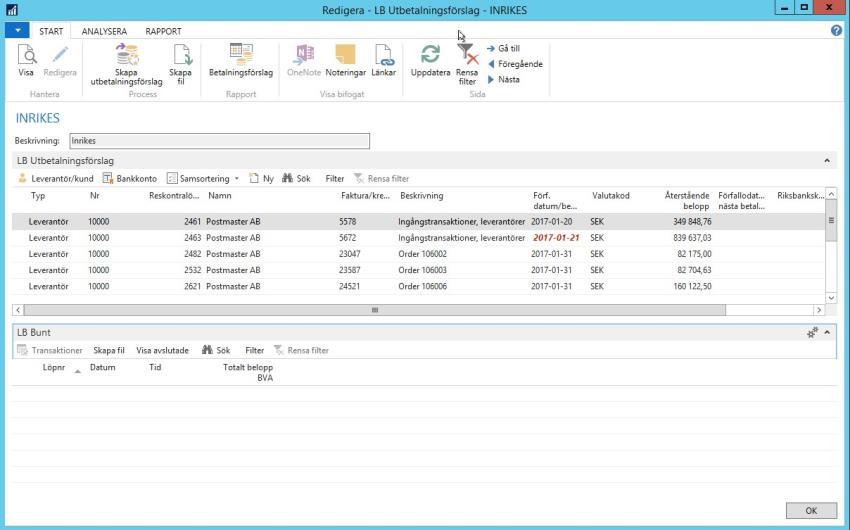Open the help question mark icon
Image resolution: width=850 pixels, height=530 pixels.
(836, 30)
